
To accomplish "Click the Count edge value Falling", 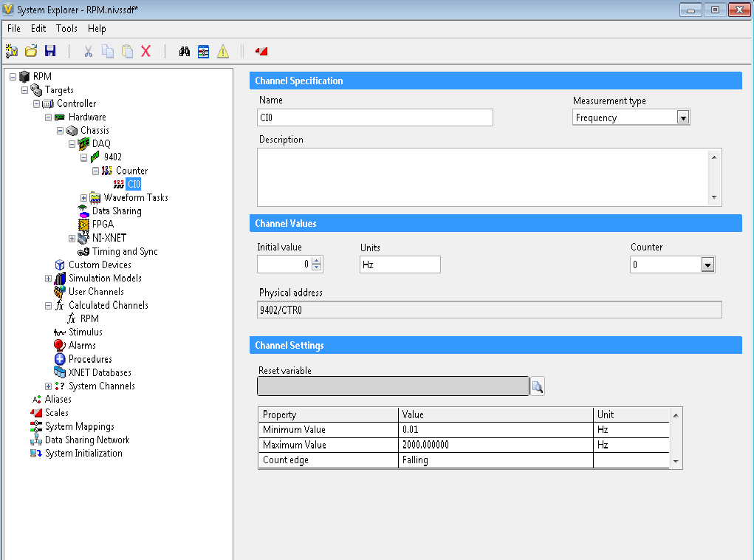I will (x=496, y=460).
